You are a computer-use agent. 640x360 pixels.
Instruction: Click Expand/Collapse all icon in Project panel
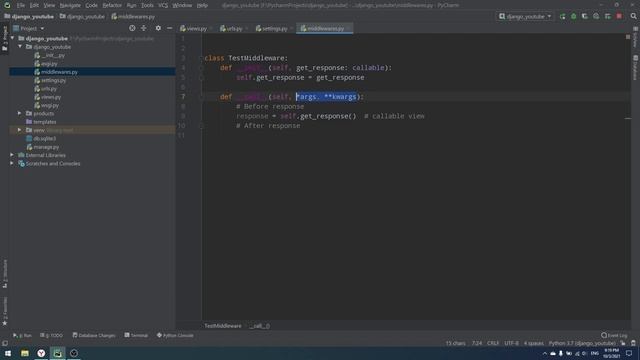(144, 28)
